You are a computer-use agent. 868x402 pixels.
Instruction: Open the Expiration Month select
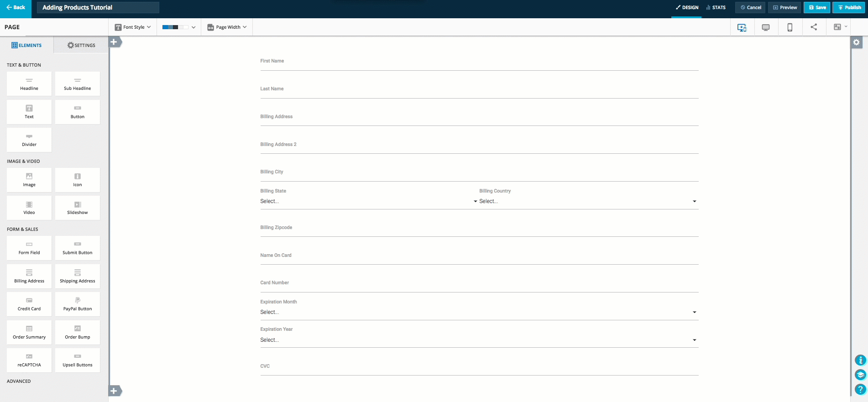pos(479,312)
